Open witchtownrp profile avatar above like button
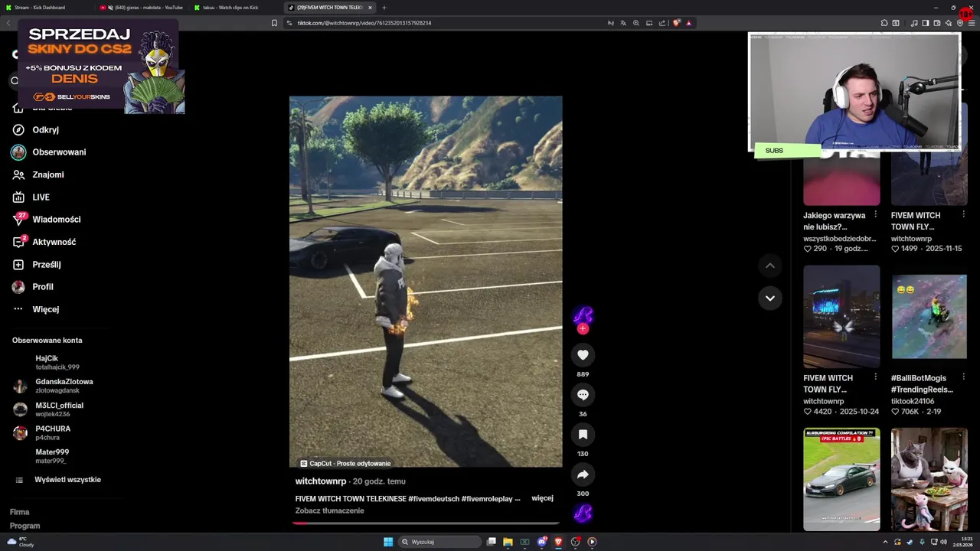The image size is (980, 551). (583, 315)
